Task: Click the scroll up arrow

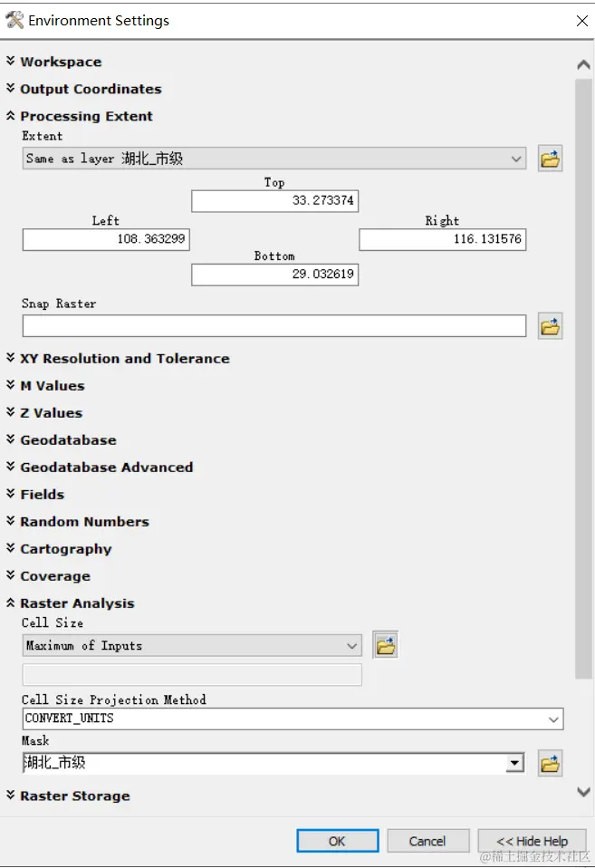Action: point(583,64)
